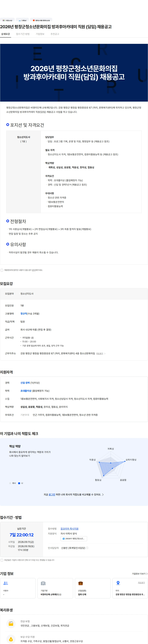Click the remaining time countdown 7일
Image resolution: width=148 pixels, height=644 pixels.
point(21,535)
